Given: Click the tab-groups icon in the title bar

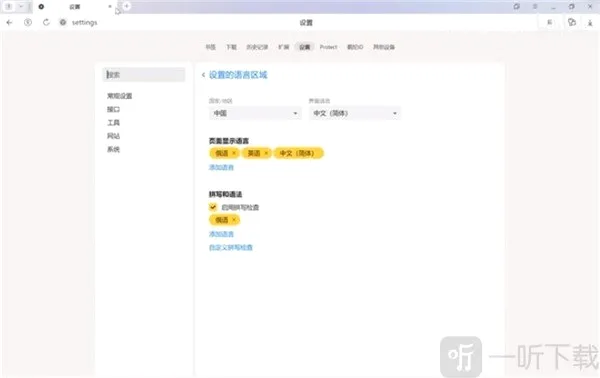Looking at the screenshot, I should pyautogui.click(x=517, y=7).
